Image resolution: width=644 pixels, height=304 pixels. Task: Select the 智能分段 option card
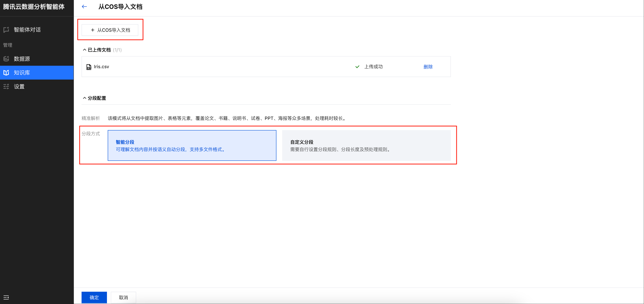tap(192, 145)
